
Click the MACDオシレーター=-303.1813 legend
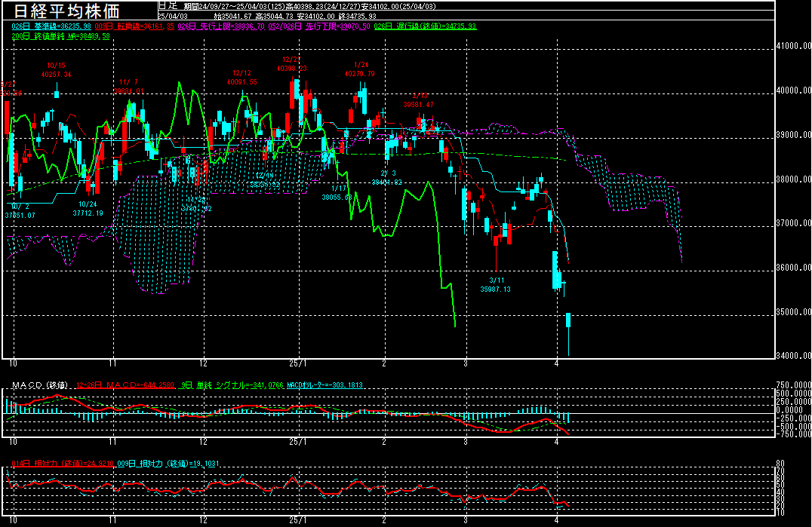tap(324, 385)
